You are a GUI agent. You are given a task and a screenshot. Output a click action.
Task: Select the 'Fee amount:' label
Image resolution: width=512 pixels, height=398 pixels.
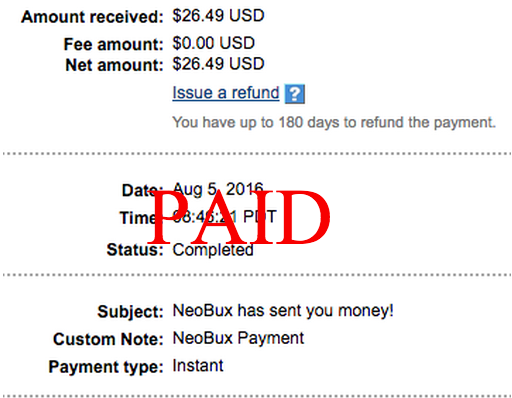113,44
